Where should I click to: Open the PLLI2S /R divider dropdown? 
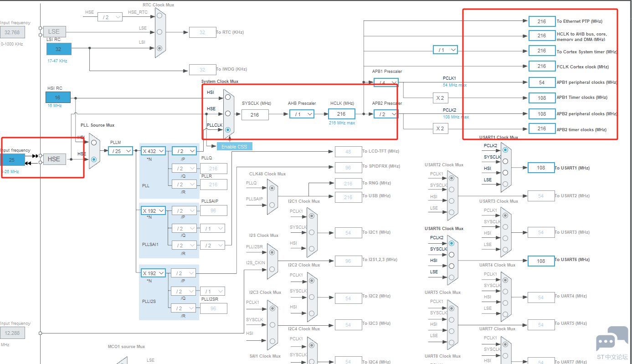point(184,308)
